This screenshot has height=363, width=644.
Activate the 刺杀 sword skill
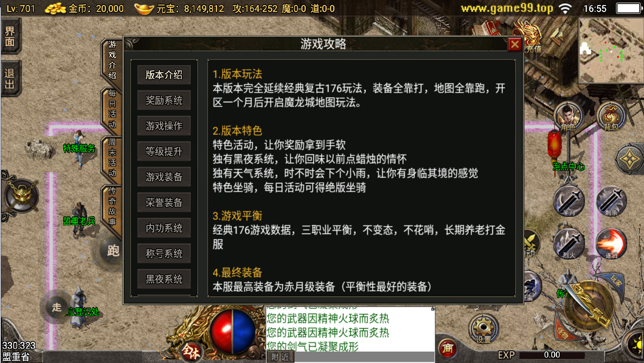tap(611, 201)
